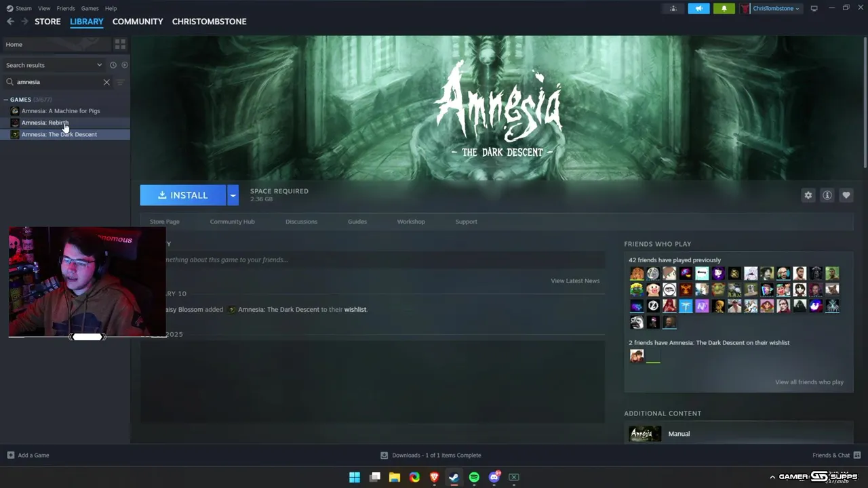Viewport: 868px width, 488px height.
Task: Click wishlist friend avatar thumbnail
Action: (x=637, y=357)
